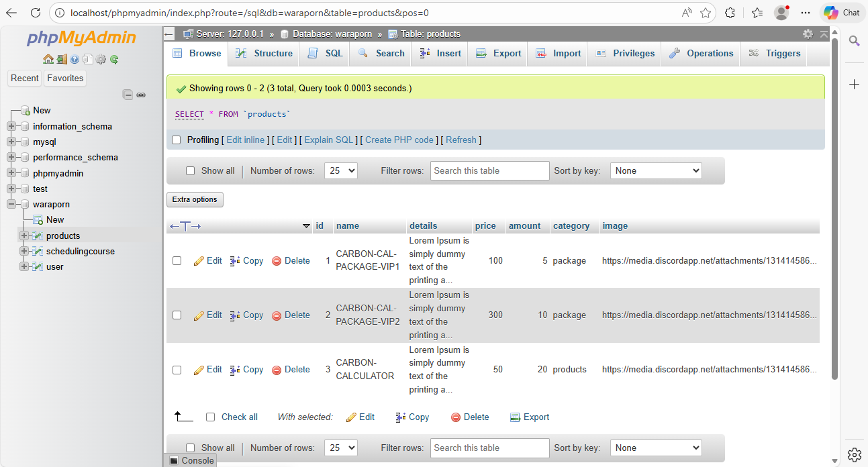Expand the information_schema database tree node

tap(11, 127)
